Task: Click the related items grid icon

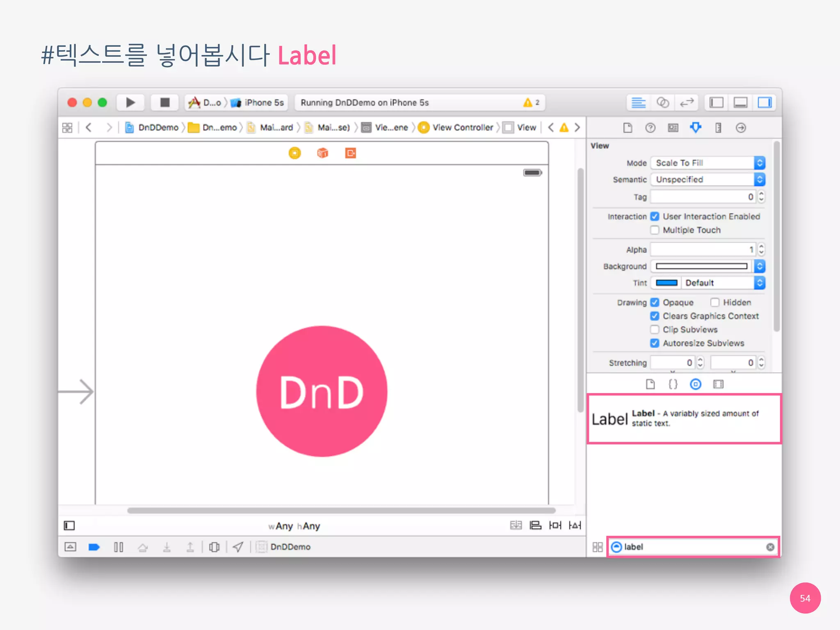Action: (67, 128)
